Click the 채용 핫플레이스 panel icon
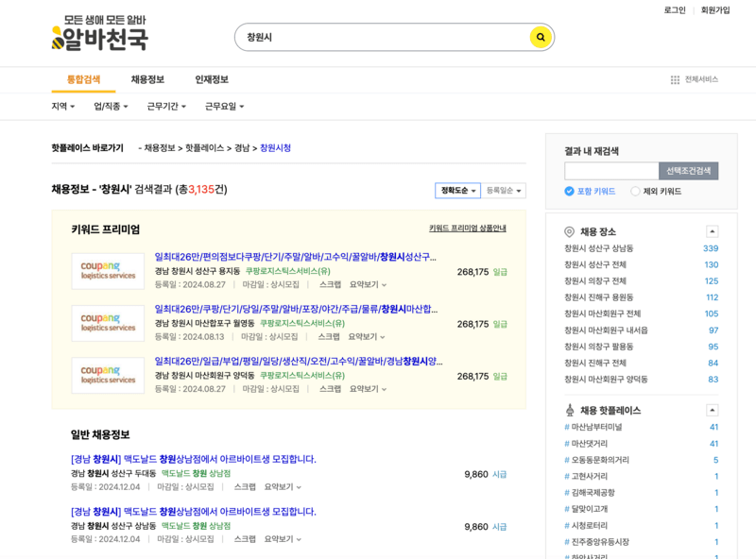 click(x=570, y=409)
